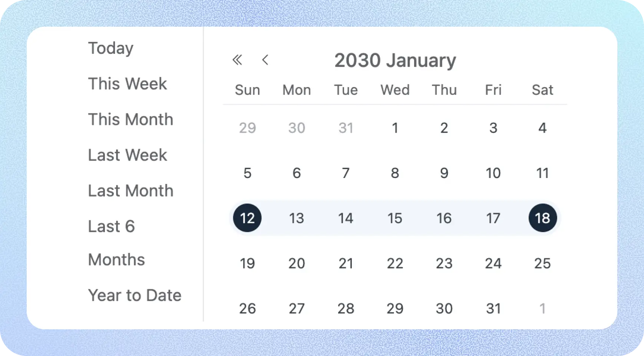Click the 2030 January header label
Screen dimensions: 644x356
pyautogui.click(x=395, y=60)
